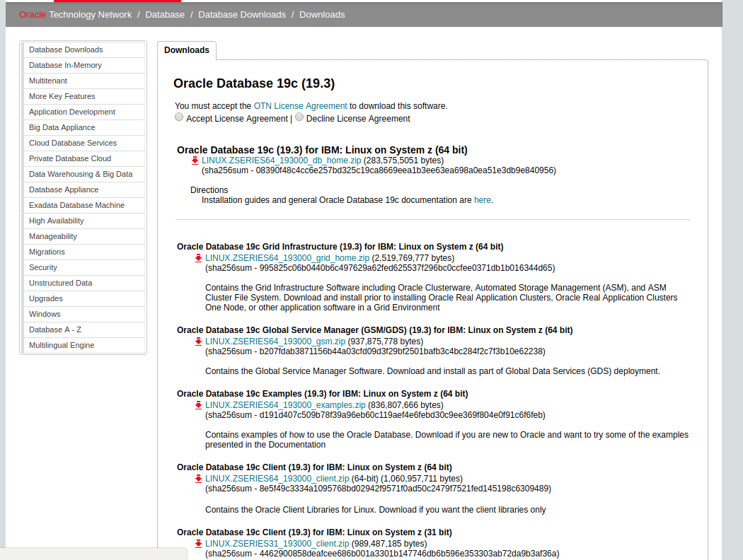Open Database In-Memory sidebar item
Viewport: 743px width, 560px height.
click(x=83, y=65)
